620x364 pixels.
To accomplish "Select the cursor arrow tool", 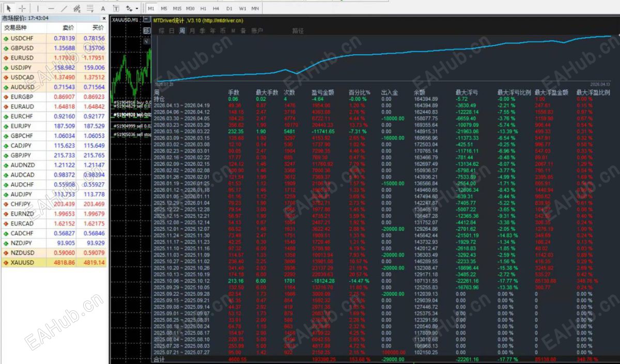I will coord(9,8).
